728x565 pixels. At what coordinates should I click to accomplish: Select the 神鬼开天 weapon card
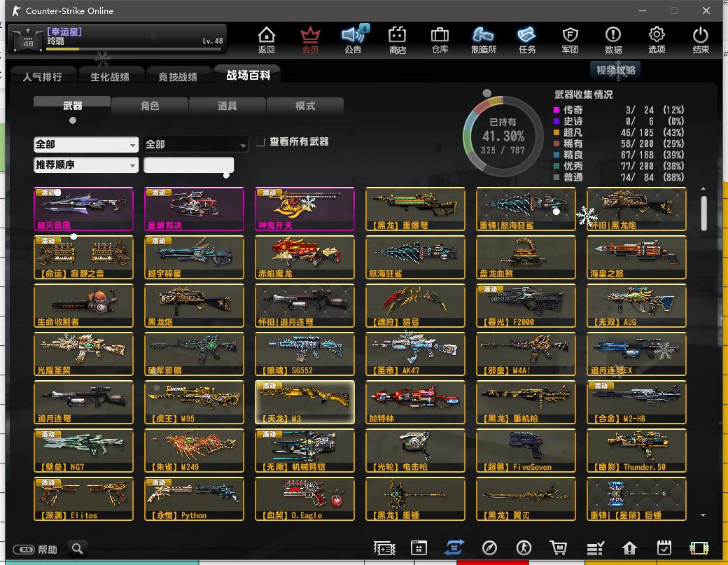(x=304, y=209)
